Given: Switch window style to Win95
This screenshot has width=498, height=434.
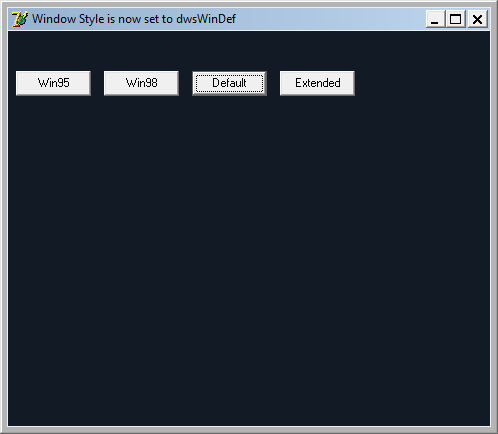Looking at the screenshot, I should pos(53,83).
